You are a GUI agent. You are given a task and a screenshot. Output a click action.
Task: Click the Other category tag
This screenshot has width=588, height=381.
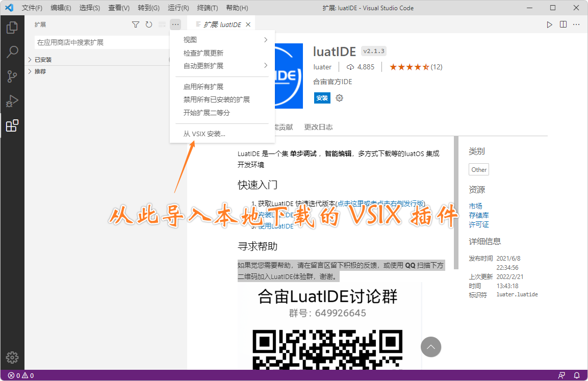point(479,169)
